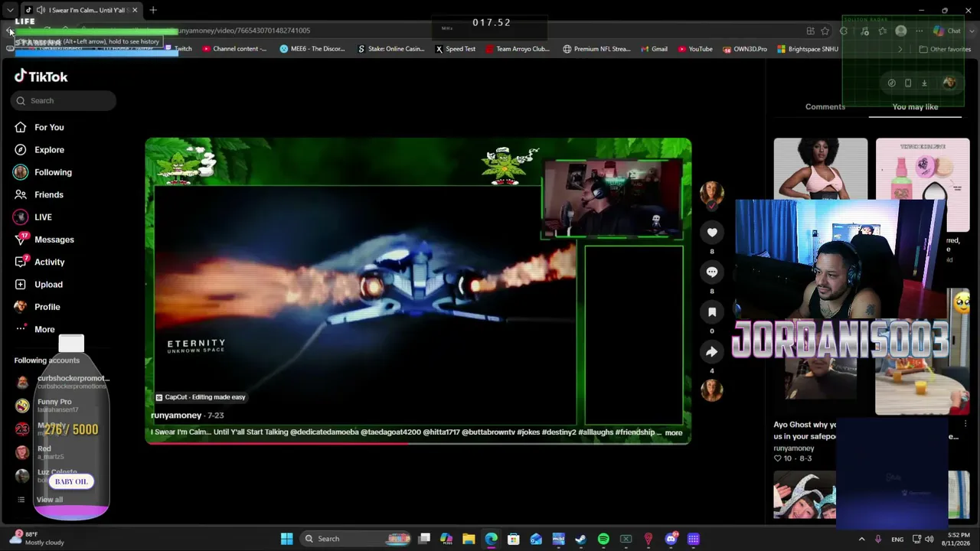Focus the TikTok search field
Image resolution: width=980 pixels, height=551 pixels.
(x=64, y=100)
